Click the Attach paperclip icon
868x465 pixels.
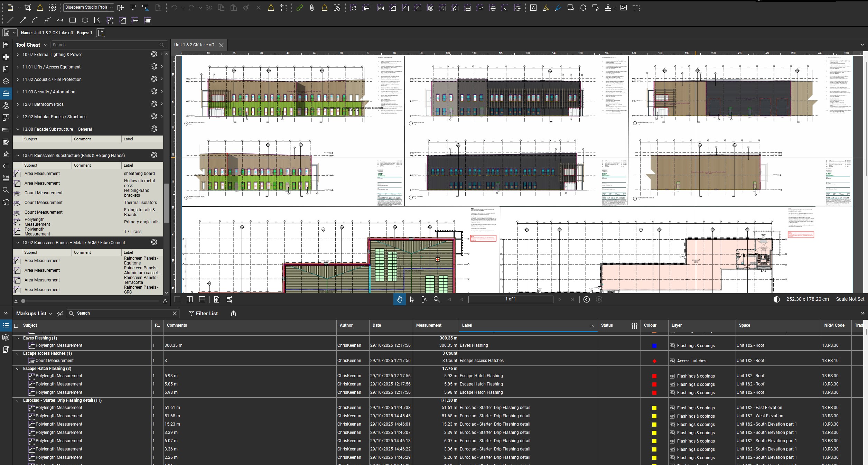coord(312,8)
